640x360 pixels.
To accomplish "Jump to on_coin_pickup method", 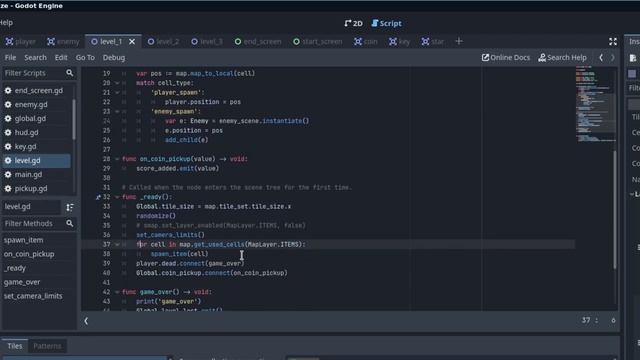I will point(29,254).
